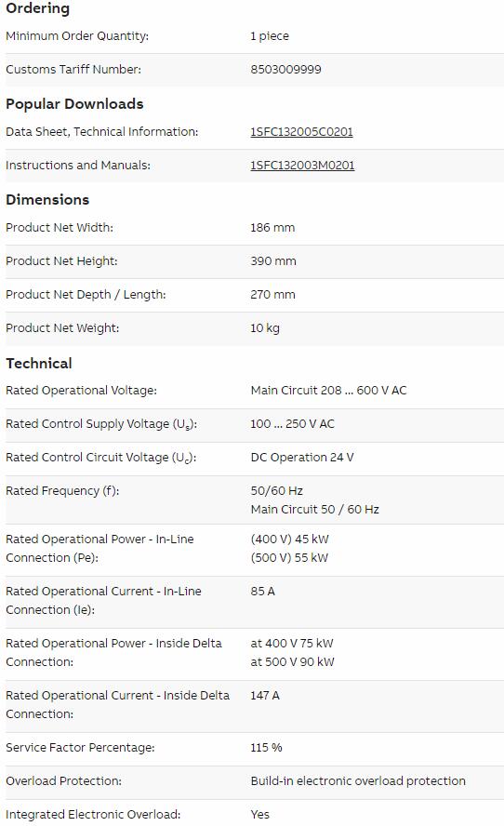
Task: Click the Popular Downloads heading
Action: pyautogui.click(x=74, y=104)
